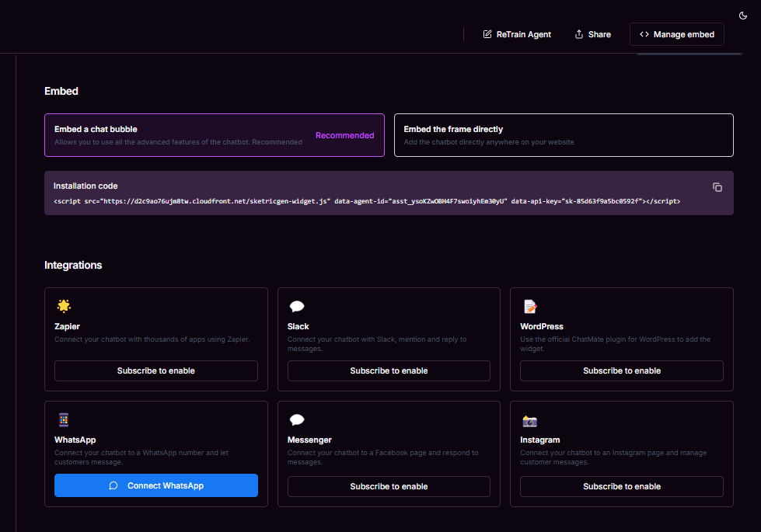
Task: Click the Zapier description text
Action: [152, 339]
